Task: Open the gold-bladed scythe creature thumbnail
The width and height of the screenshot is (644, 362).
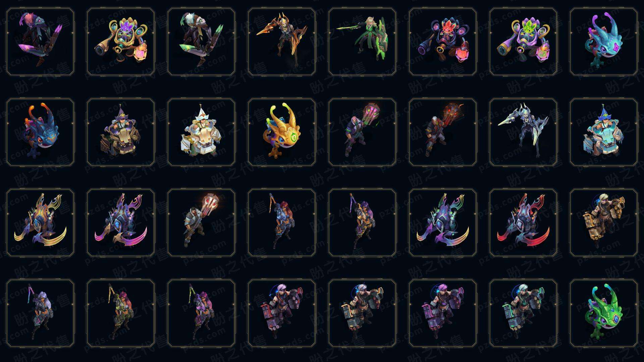Action: point(40,223)
